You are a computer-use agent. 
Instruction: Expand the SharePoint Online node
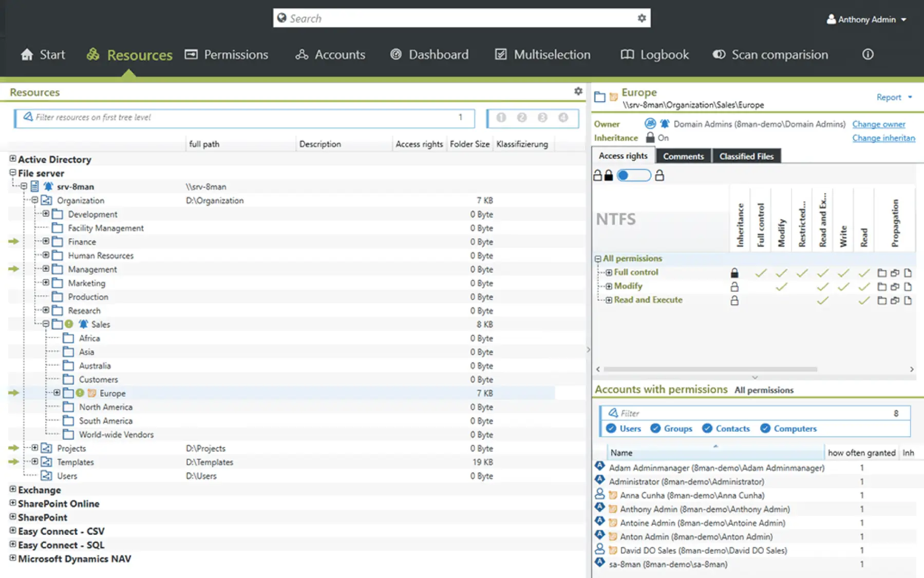pos(13,503)
